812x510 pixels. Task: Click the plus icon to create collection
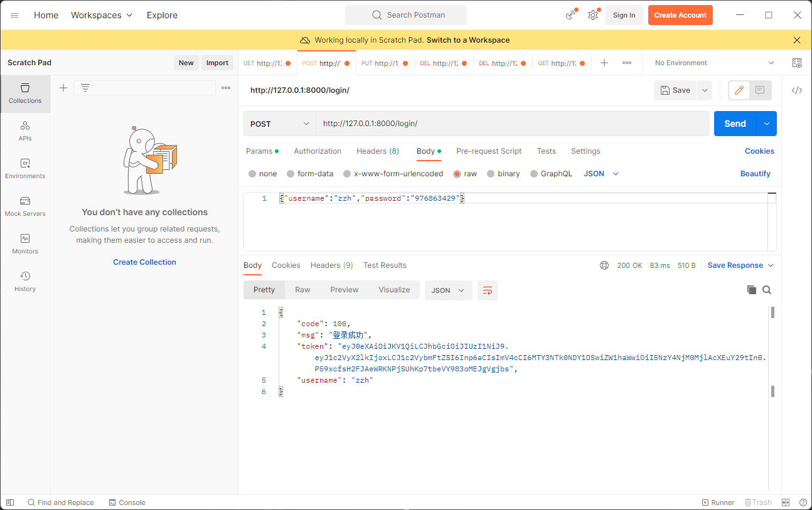(x=63, y=88)
